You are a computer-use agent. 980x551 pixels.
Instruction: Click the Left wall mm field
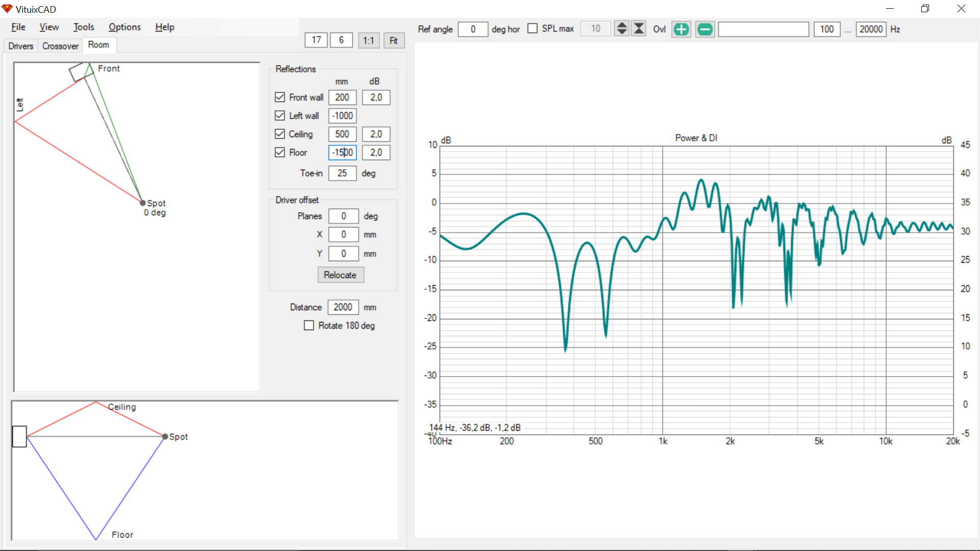[342, 116]
